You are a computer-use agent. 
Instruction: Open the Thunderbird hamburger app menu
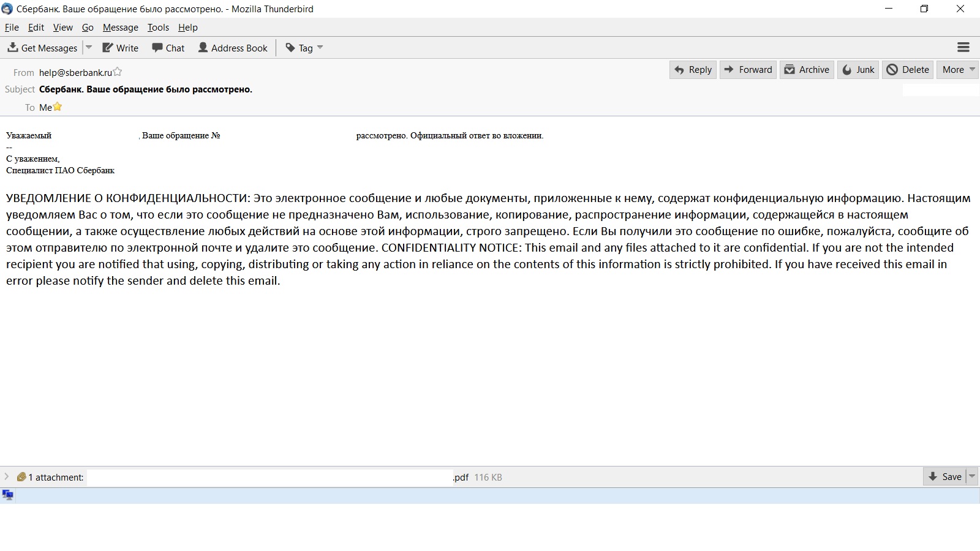963,47
